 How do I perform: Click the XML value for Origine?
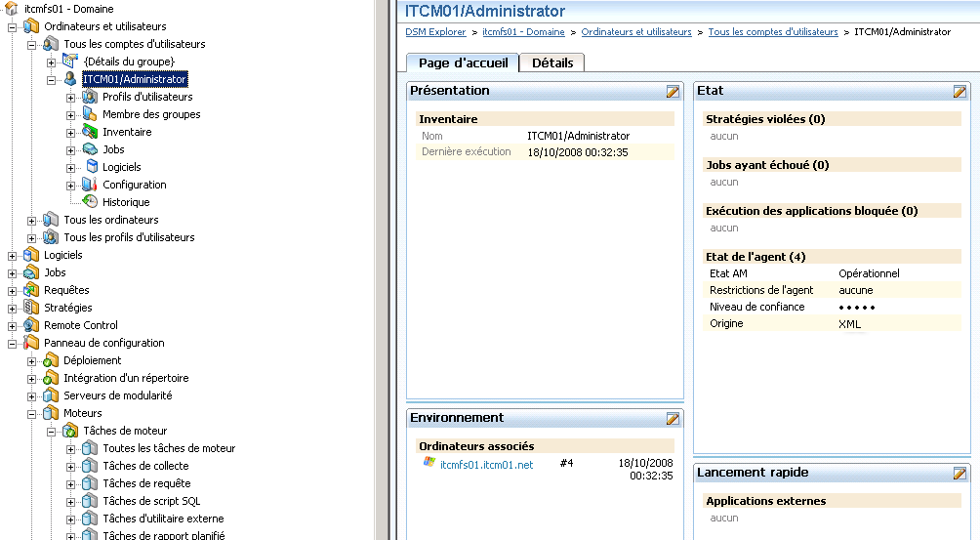coord(849,324)
